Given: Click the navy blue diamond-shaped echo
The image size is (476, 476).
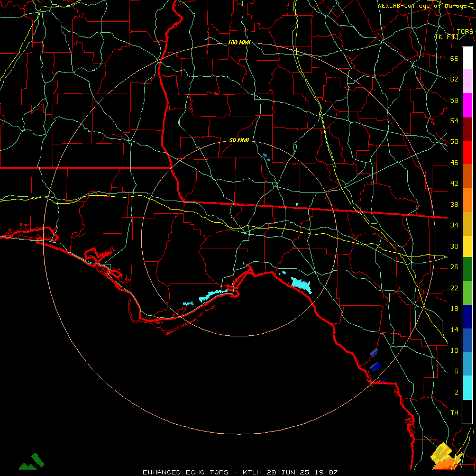Looking at the screenshot, I should point(376,367).
